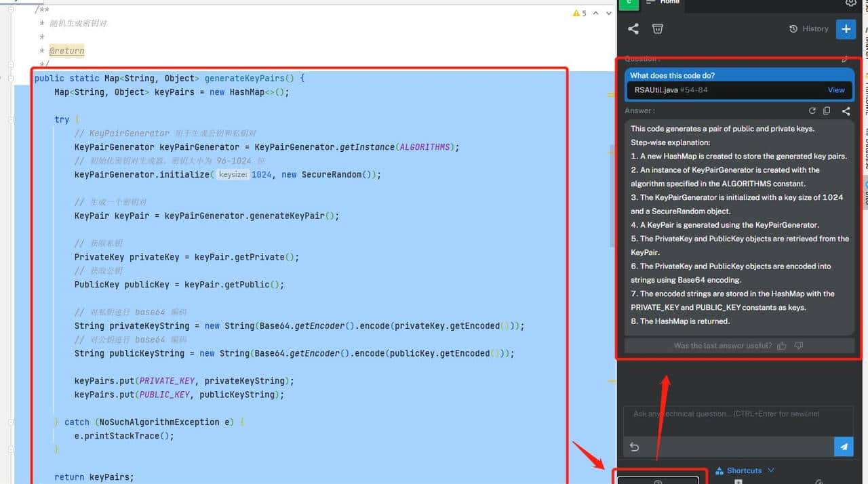Share the answer via share icon
This screenshot has height=484, width=868.
[846, 110]
